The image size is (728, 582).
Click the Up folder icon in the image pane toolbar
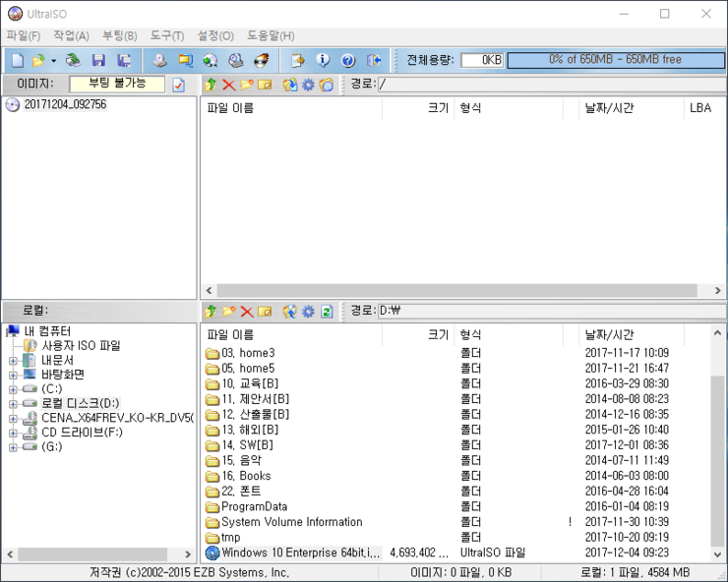211,85
